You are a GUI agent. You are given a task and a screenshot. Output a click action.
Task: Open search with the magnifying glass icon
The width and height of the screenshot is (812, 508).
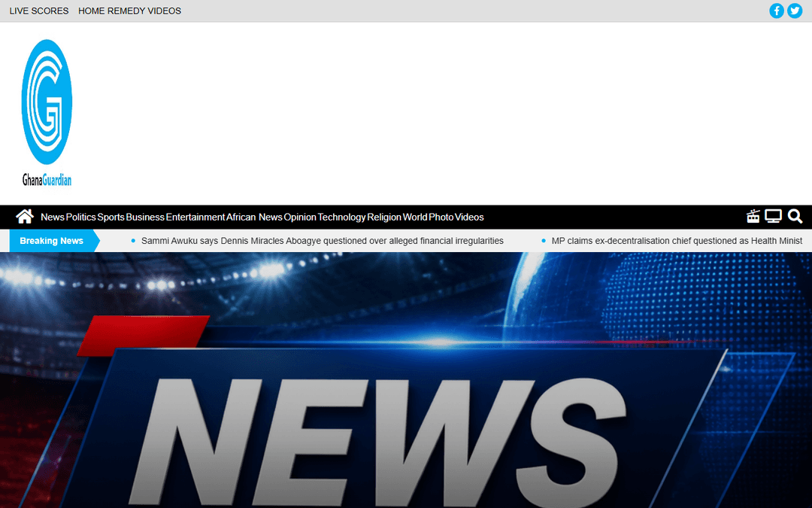pyautogui.click(x=795, y=216)
